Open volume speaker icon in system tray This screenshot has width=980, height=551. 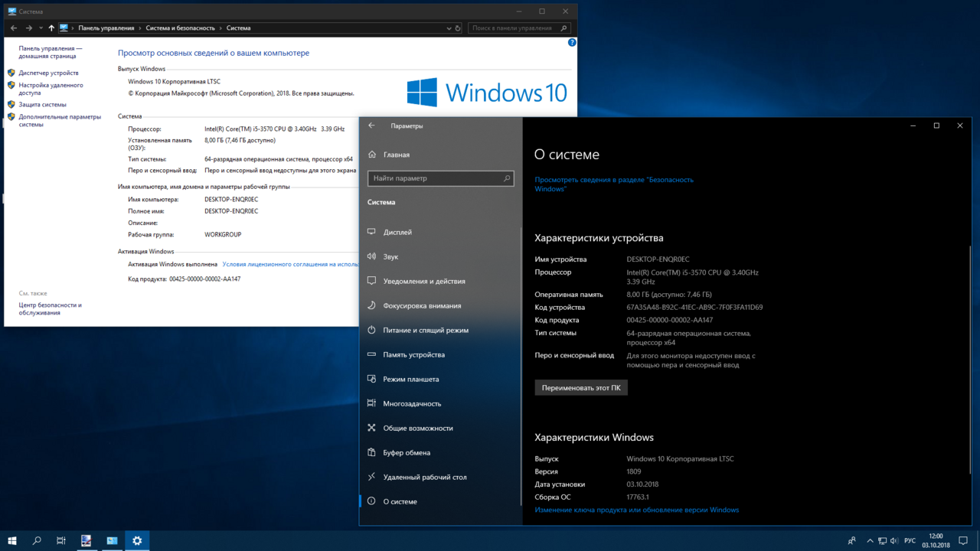pos(894,540)
